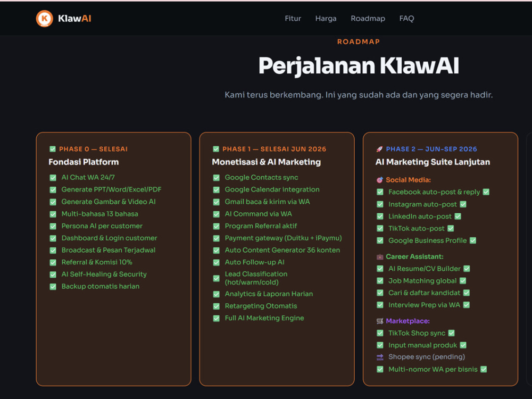Image resolution: width=532 pixels, height=399 pixels.
Task: Click trailing check after Multi-nomor WA per bisnis
Action: tap(484, 370)
